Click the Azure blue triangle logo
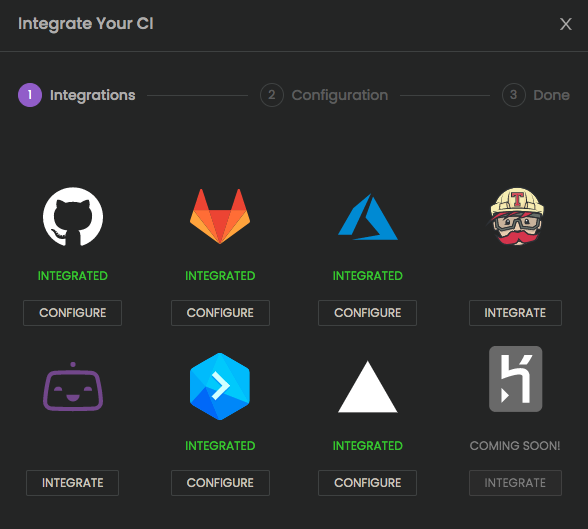 tap(368, 217)
